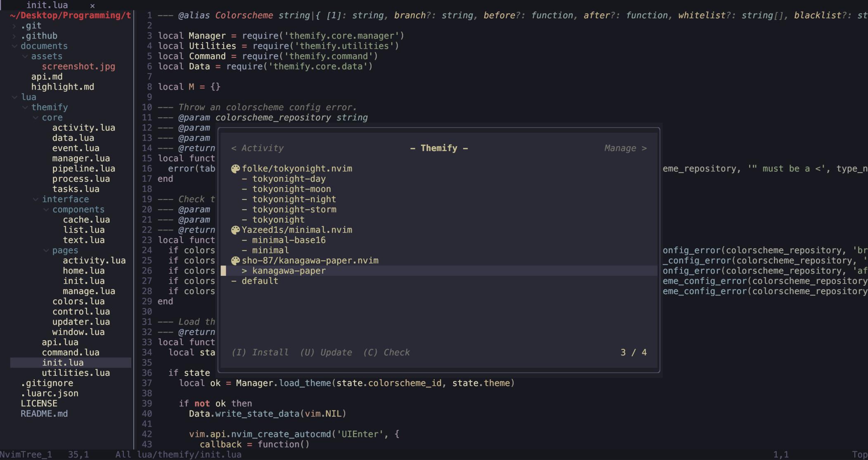Collapse the pages folder arrow
The width and height of the screenshot is (868, 460).
pyautogui.click(x=46, y=251)
